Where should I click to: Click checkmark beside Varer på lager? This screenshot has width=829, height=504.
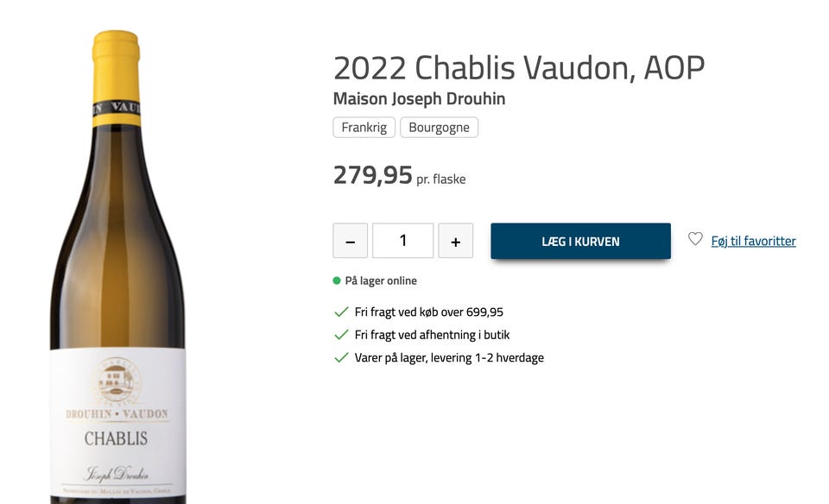[x=341, y=357]
